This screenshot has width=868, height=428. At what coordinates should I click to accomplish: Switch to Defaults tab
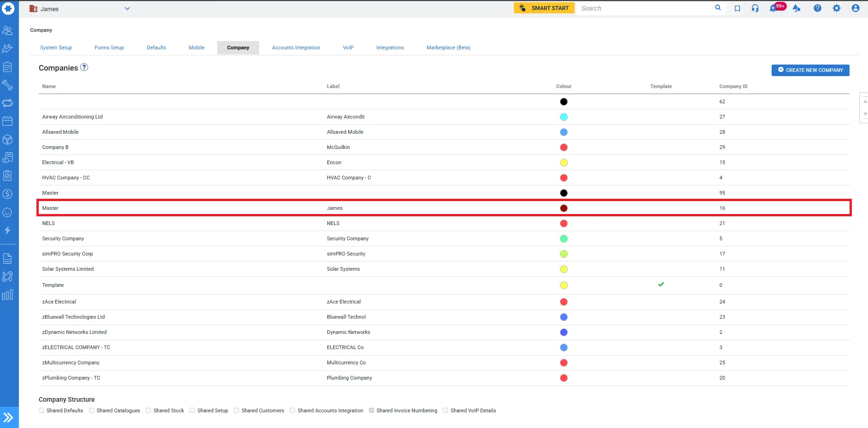(x=156, y=48)
